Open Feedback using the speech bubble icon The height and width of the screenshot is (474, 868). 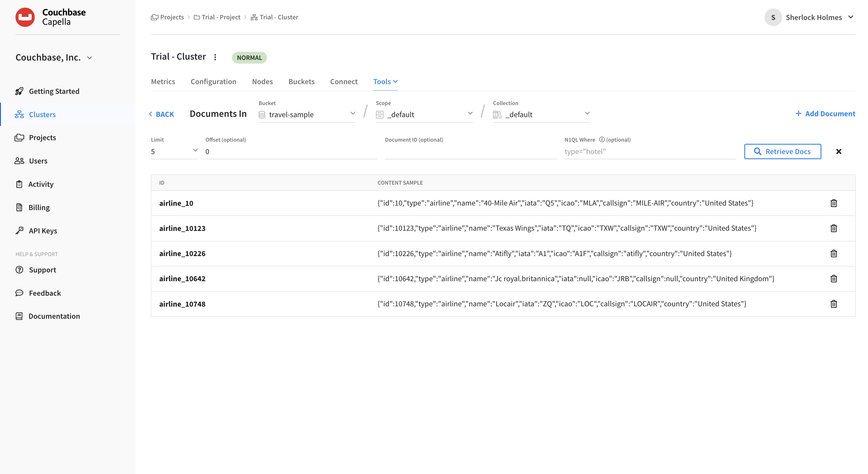19,293
